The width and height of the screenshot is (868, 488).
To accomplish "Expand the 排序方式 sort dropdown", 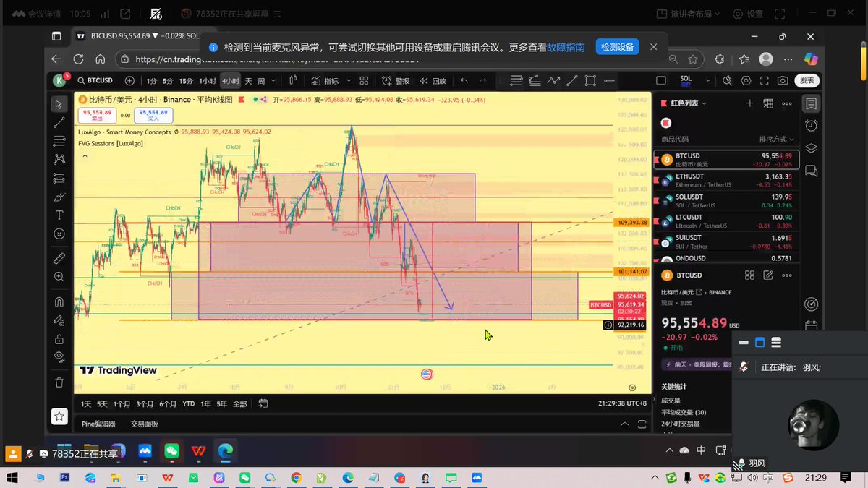I will 776,139.
